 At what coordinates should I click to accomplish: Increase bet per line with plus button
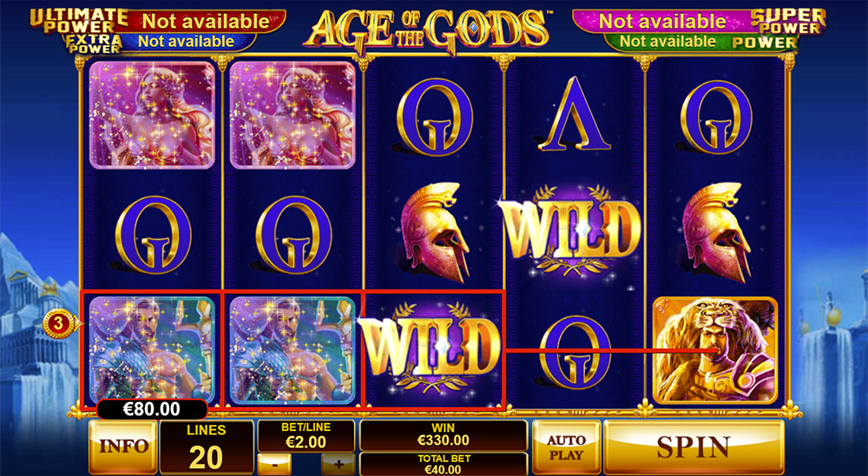[x=338, y=463]
